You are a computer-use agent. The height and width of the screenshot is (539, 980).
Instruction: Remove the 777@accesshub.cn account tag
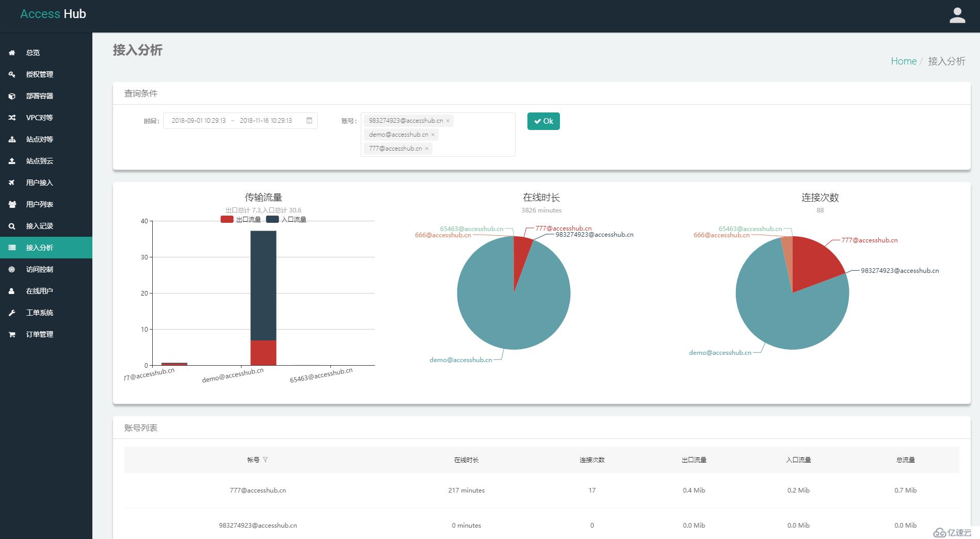click(x=427, y=149)
